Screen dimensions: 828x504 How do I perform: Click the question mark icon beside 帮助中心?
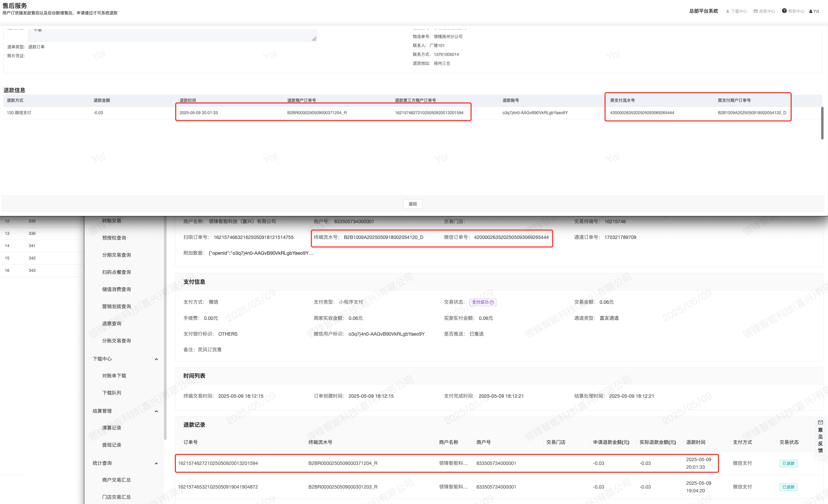(784, 11)
